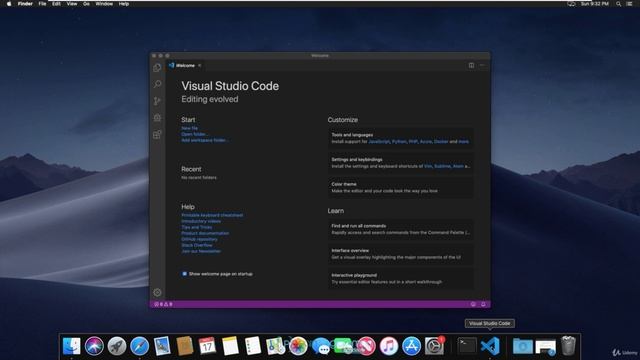The image size is (640, 360).
Task: Open the Window menu in the menu bar
Action: [x=104, y=4]
